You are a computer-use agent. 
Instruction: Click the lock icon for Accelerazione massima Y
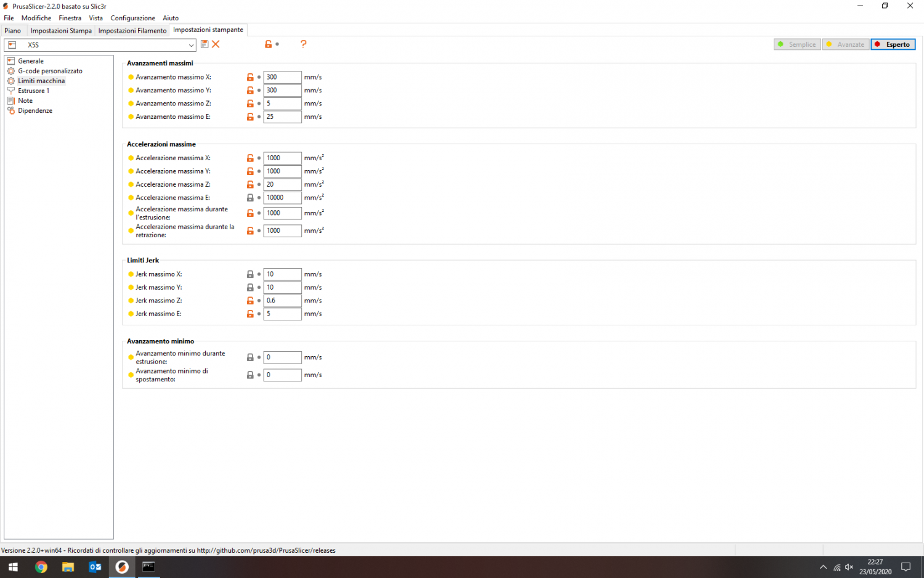(250, 171)
